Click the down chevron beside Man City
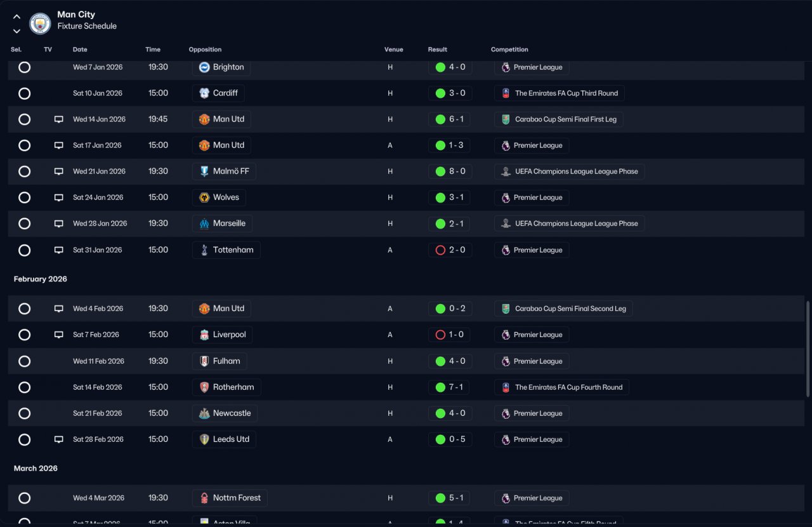Viewport: 812px width, 527px height. (16, 30)
